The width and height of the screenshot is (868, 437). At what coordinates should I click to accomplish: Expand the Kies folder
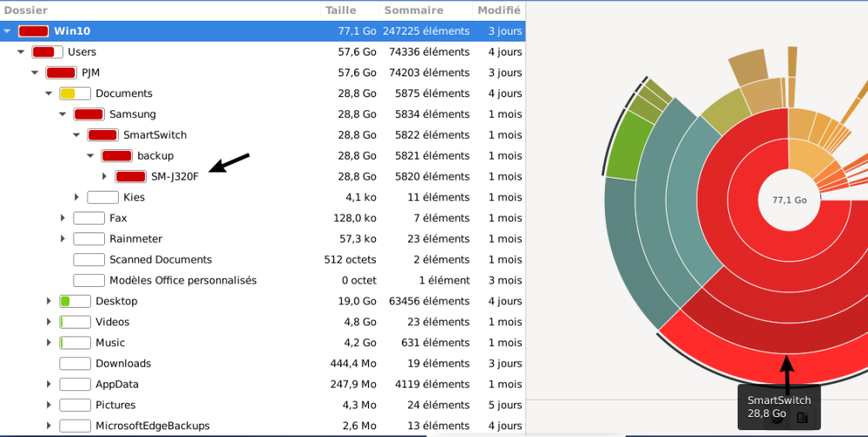pyautogui.click(x=77, y=198)
